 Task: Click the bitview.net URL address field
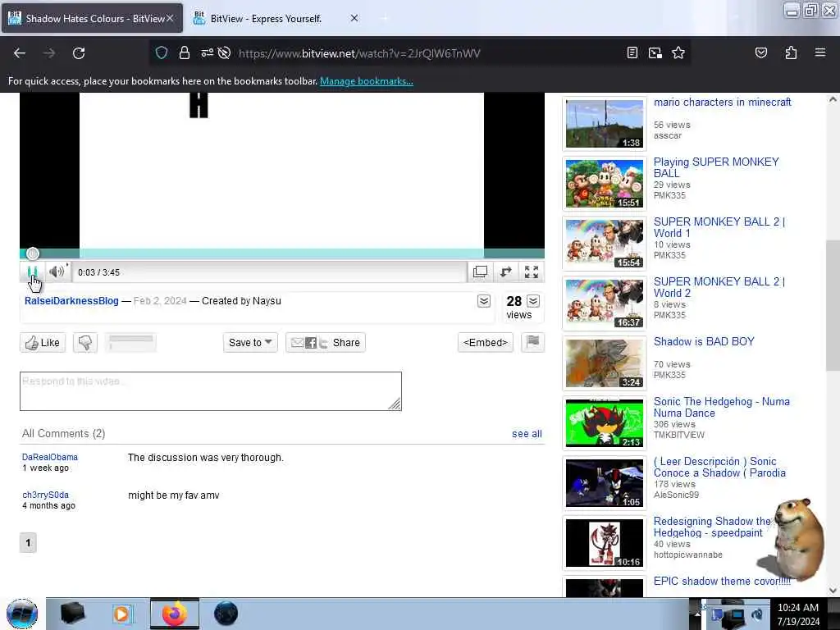pyautogui.click(x=359, y=53)
